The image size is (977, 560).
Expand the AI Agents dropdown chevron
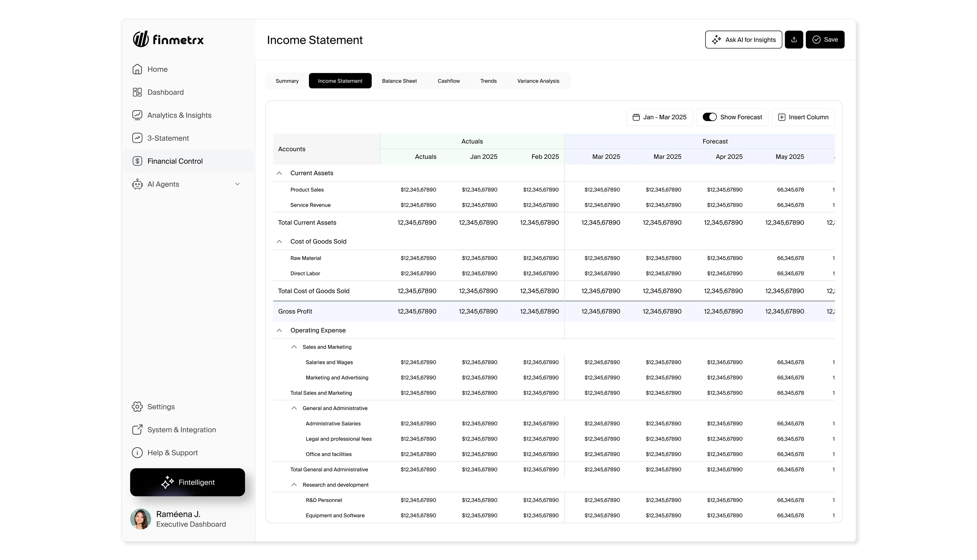tap(237, 184)
